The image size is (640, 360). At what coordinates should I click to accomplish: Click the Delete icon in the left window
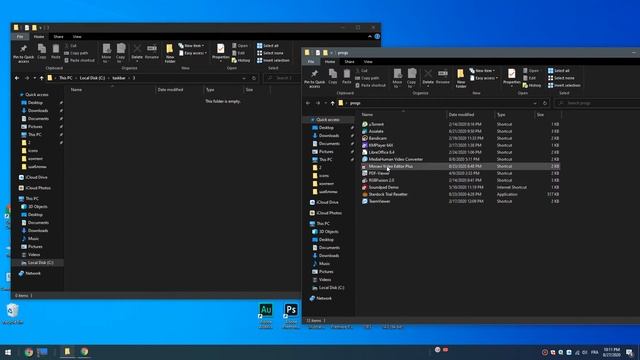137,52
